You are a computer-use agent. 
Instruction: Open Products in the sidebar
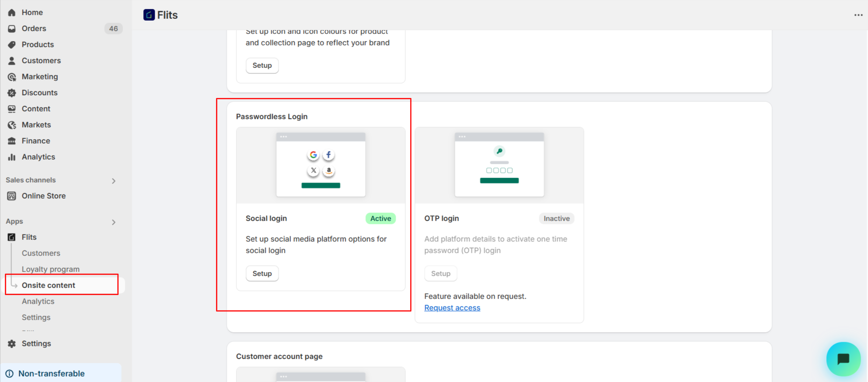[x=38, y=44]
